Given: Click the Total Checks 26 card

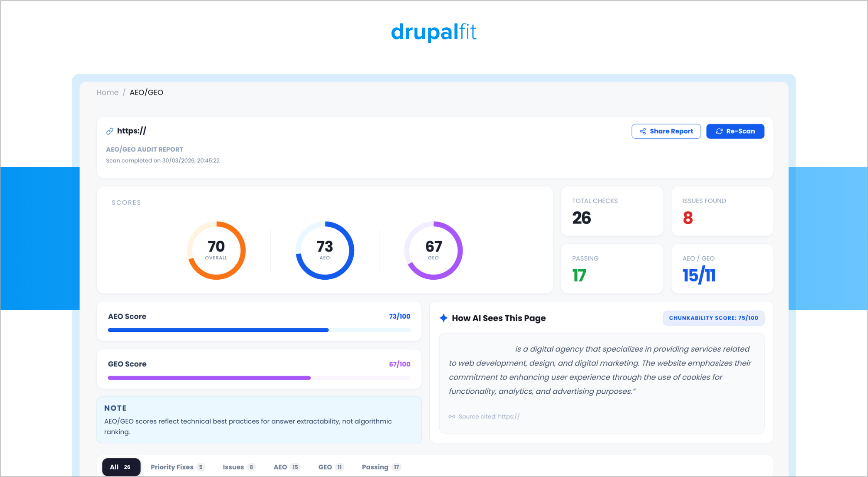Looking at the screenshot, I should click(x=612, y=211).
